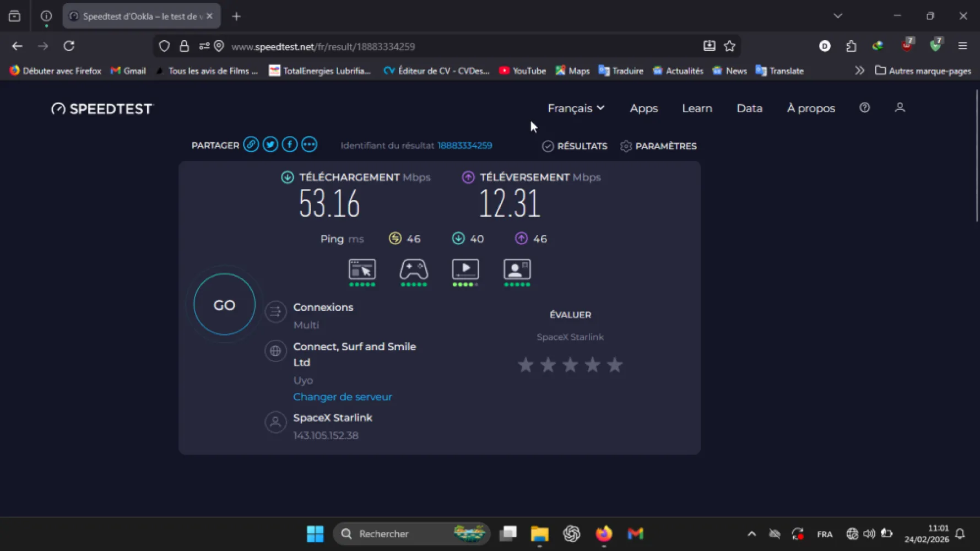The width and height of the screenshot is (980, 551).
Task: Expand the Français language dropdown
Action: (576, 108)
